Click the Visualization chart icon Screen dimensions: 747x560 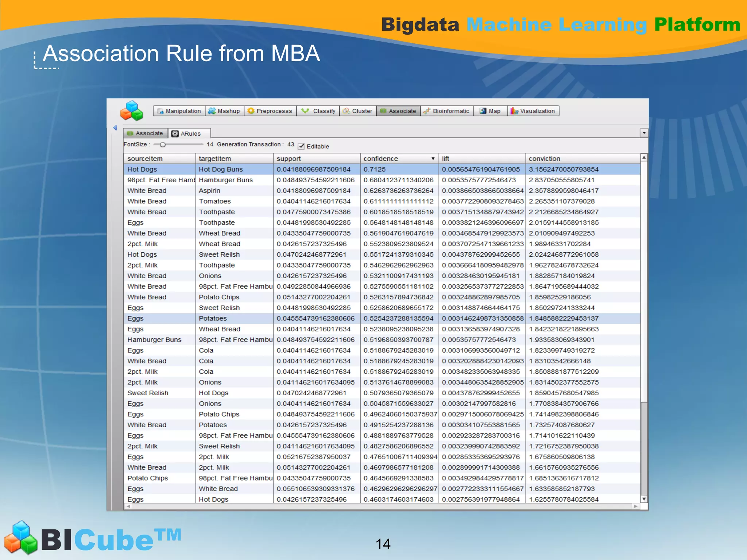(x=514, y=111)
